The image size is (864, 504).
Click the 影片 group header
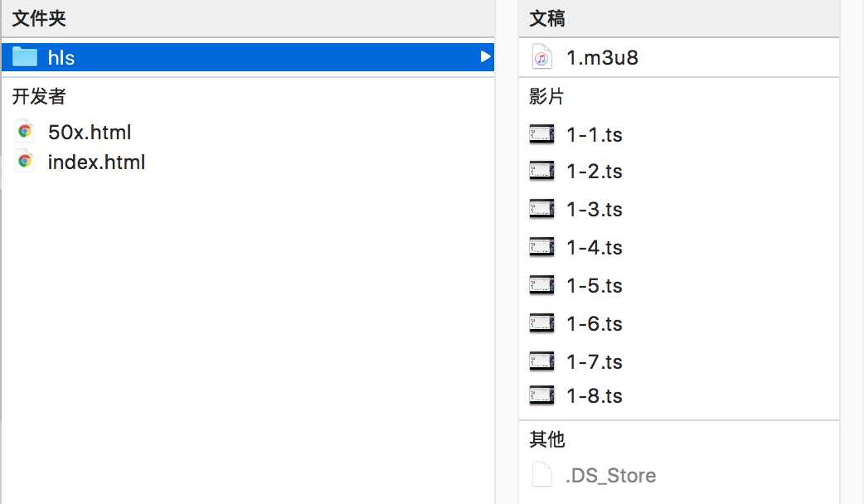546,96
